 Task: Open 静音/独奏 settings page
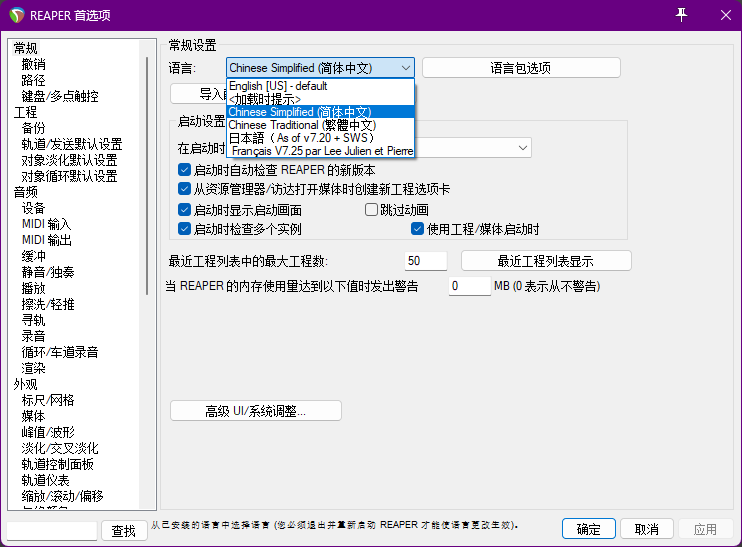48,272
